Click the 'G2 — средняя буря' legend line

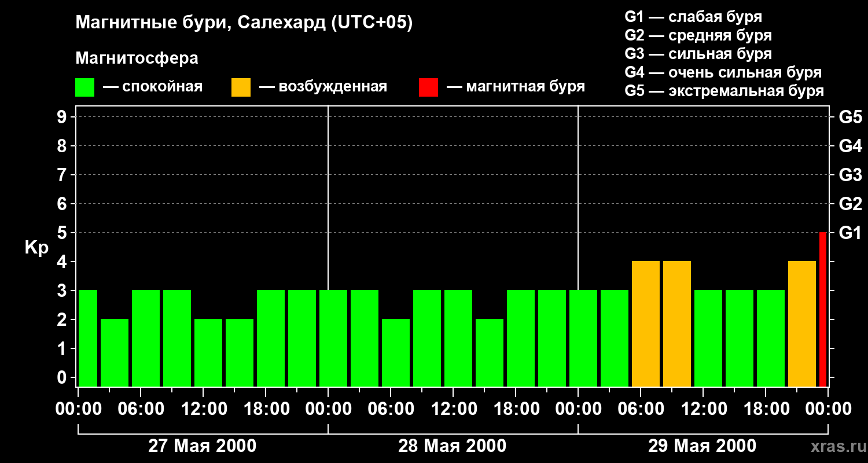[x=698, y=35]
